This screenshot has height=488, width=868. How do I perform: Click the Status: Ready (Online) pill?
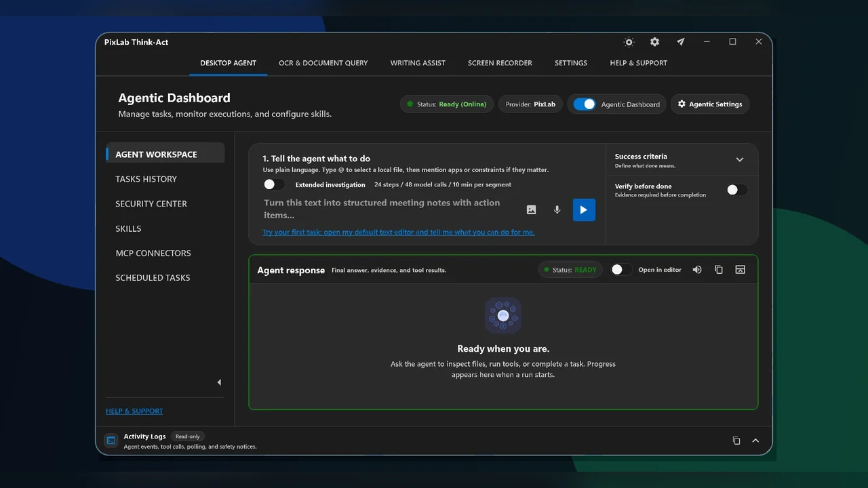click(447, 104)
